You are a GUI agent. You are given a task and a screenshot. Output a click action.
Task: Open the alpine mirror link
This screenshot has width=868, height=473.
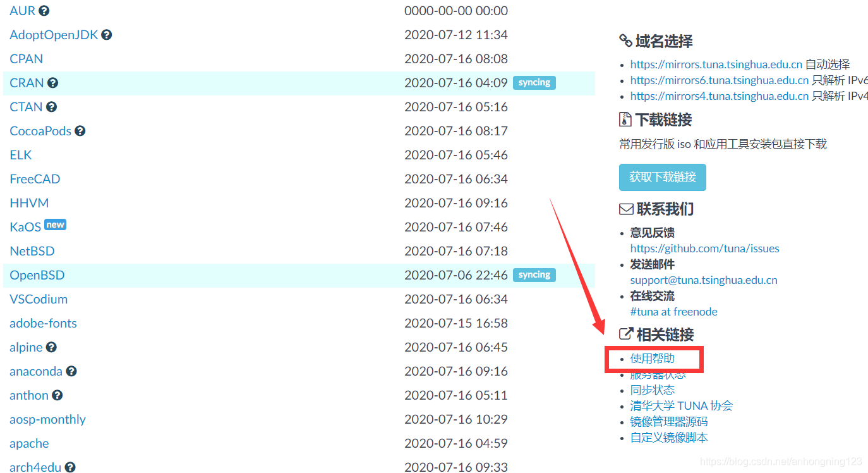coord(27,347)
